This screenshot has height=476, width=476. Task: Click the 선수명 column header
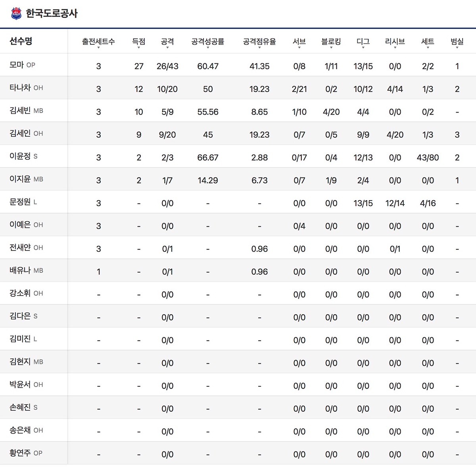pos(21,41)
